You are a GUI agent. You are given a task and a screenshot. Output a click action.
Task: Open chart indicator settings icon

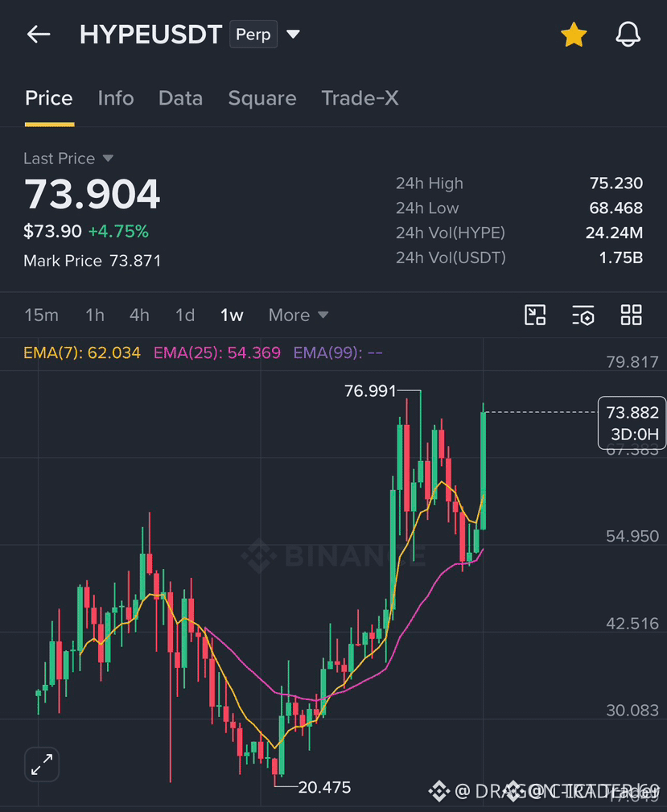click(583, 315)
